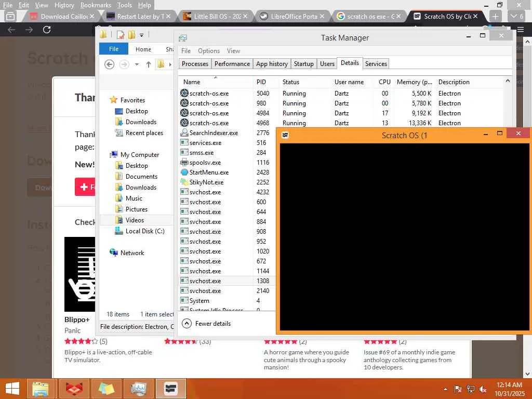This screenshot has height=399, width=532.
Task: Open Documents in Explorer sidebar
Action: 137,177
